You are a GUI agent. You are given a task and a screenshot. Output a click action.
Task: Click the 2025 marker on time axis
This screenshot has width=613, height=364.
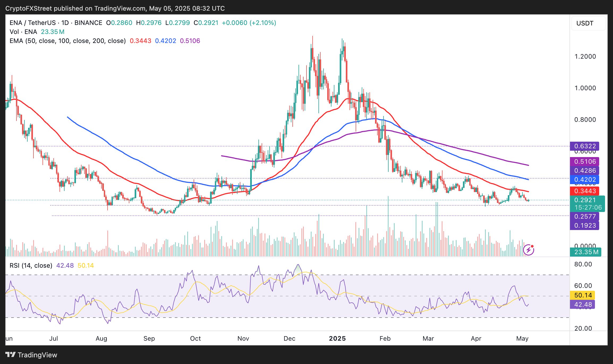337,339
